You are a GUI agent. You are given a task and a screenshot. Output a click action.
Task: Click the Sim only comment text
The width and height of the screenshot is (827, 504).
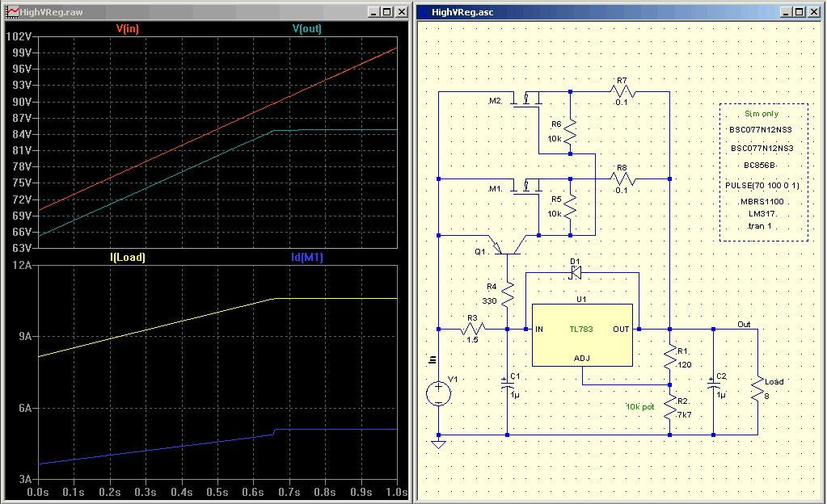(761, 114)
